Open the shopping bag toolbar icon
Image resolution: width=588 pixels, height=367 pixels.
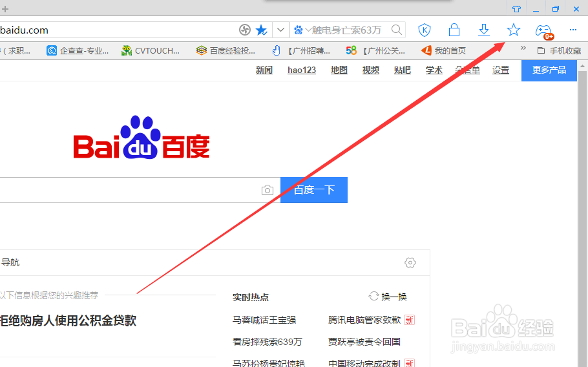coord(454,30)
